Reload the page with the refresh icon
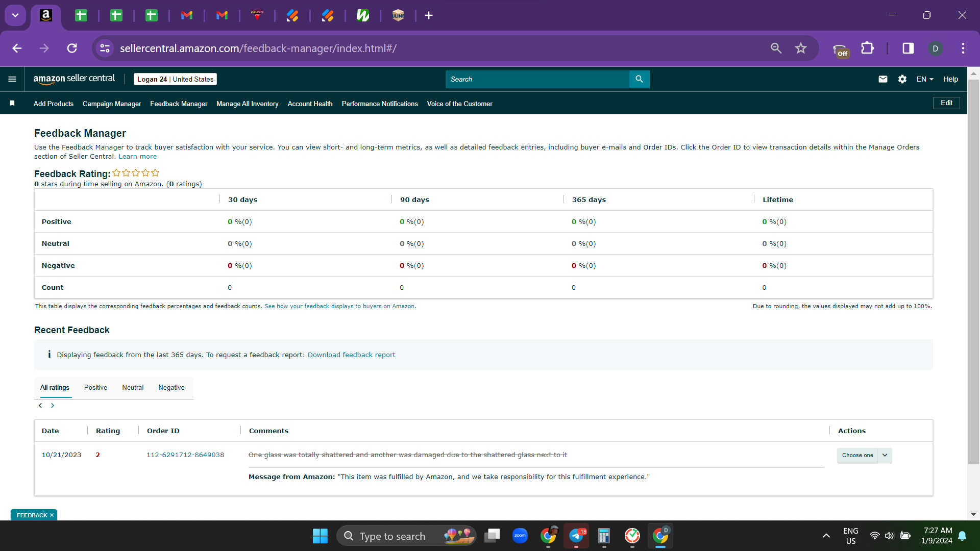 (72, 48)
